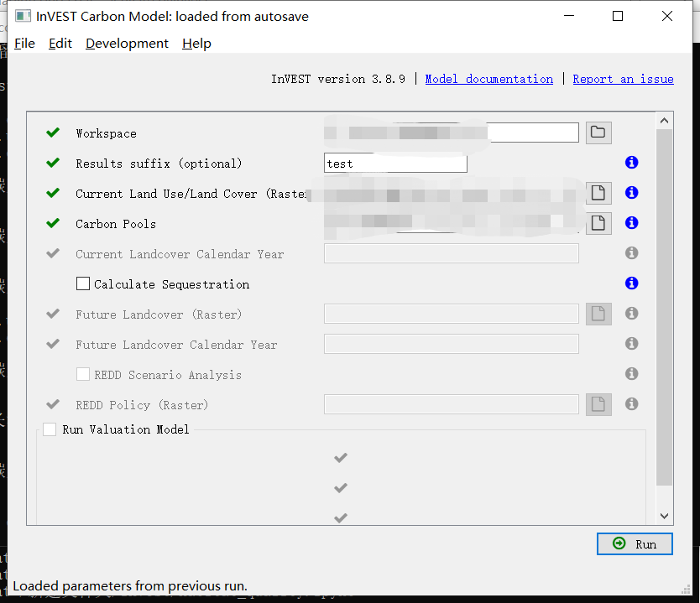
Task: Show info for REDD Scenario Analysis
Action: click(x=631, y=374)
